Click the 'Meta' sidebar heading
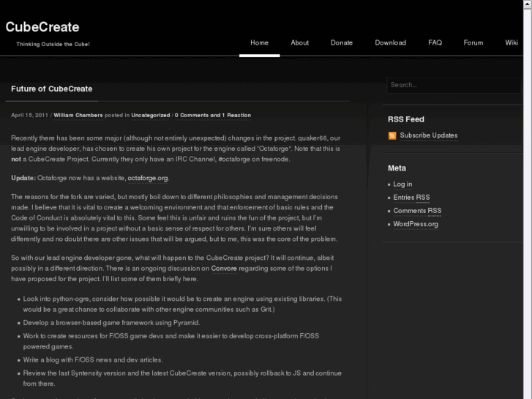 point(397,168)
